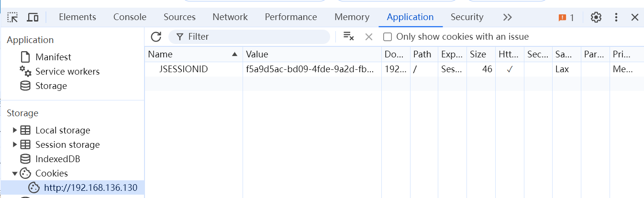Viewport: 644px width, 198px height.
Task: Open Service workers in the sidebar
Action: point(67,71)
